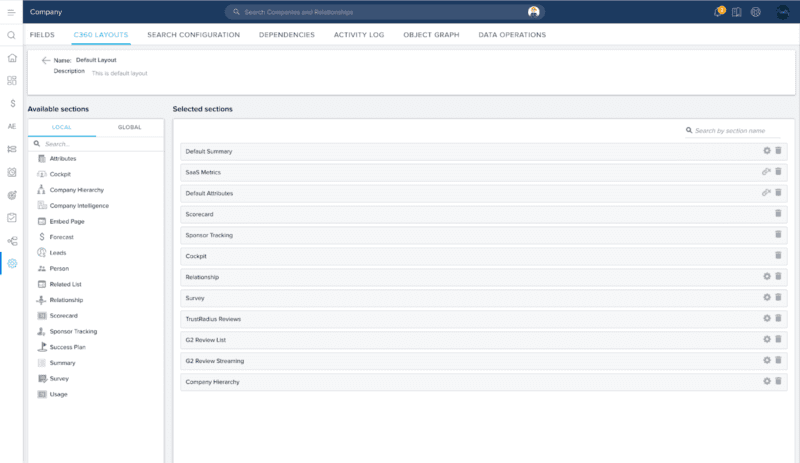
Task: Open the home icon in left sidebar
Action: (x=11, y=57)
